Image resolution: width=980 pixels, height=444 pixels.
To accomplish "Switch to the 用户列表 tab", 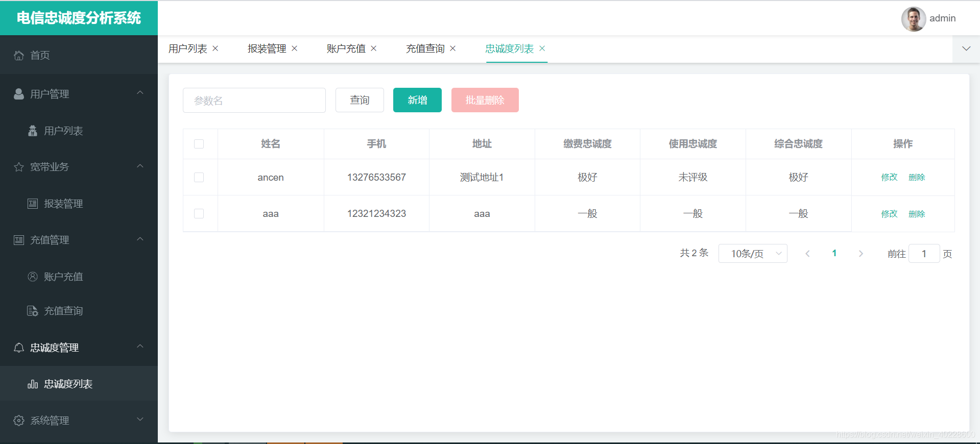I will (x=188, y=48).
